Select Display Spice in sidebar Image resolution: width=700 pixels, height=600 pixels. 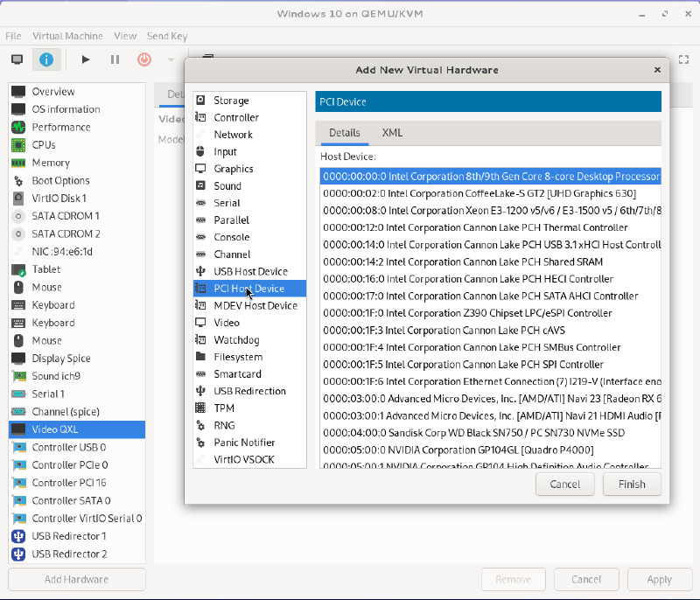pos(77,359)
